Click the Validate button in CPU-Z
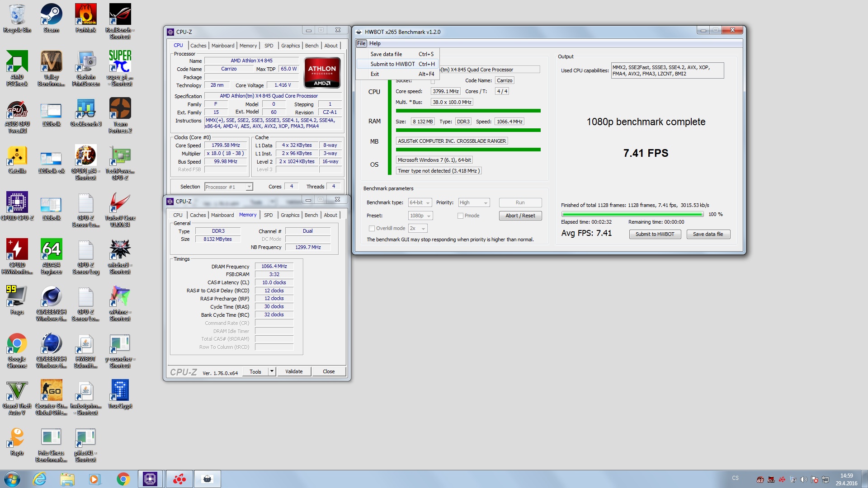 tap(294, 371)
